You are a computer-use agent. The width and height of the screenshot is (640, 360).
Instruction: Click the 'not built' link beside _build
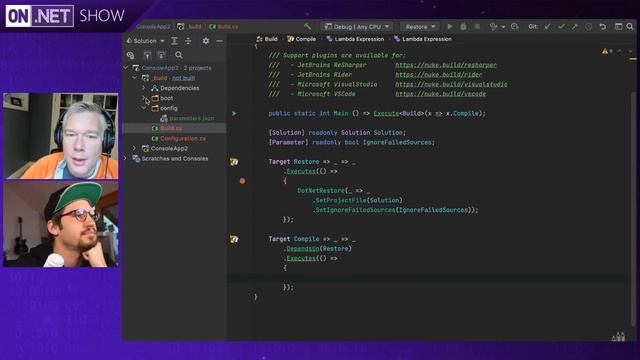pos(183,78)
